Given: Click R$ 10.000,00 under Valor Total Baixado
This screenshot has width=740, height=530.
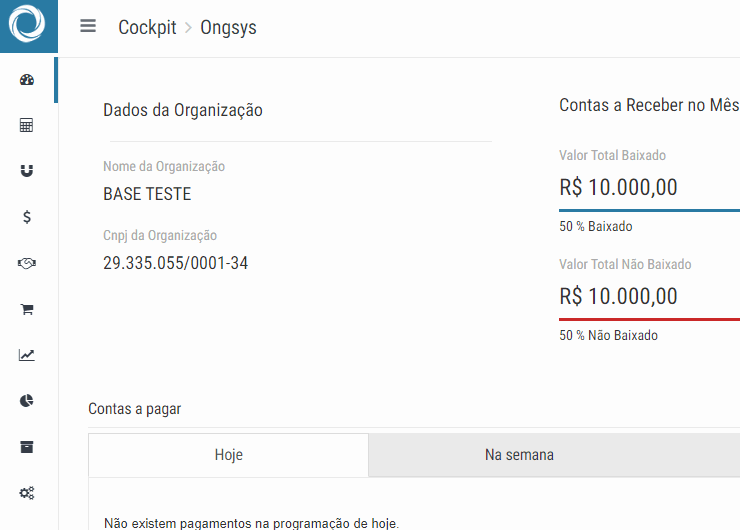Looking at the screenshot, I should point(618,187).
